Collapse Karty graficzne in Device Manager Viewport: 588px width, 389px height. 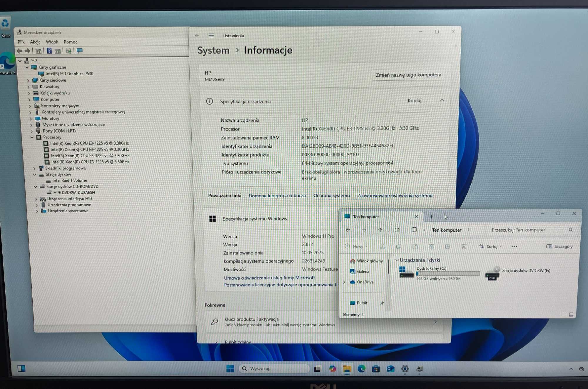click(x=27, y=67)
